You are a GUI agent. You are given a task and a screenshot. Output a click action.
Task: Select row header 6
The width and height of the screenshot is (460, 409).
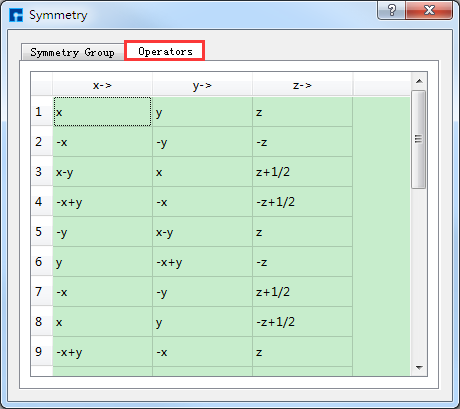[x=42, y=261]
